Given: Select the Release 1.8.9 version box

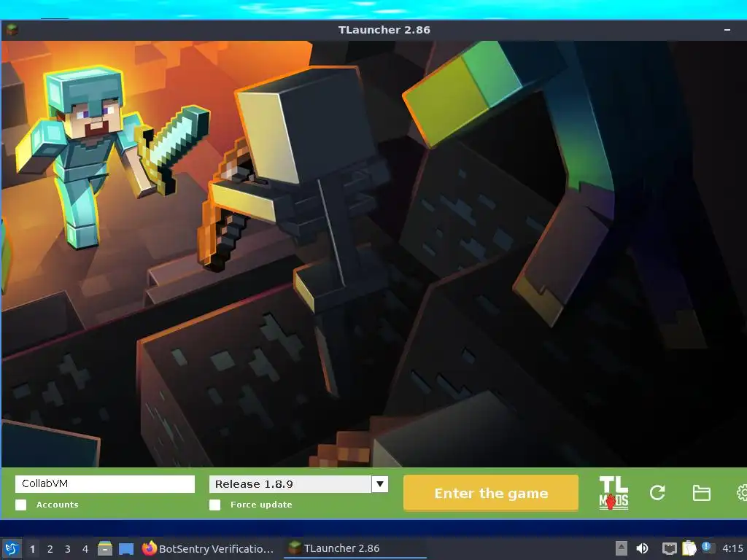Looking at the screenshot, I should 290,484.
